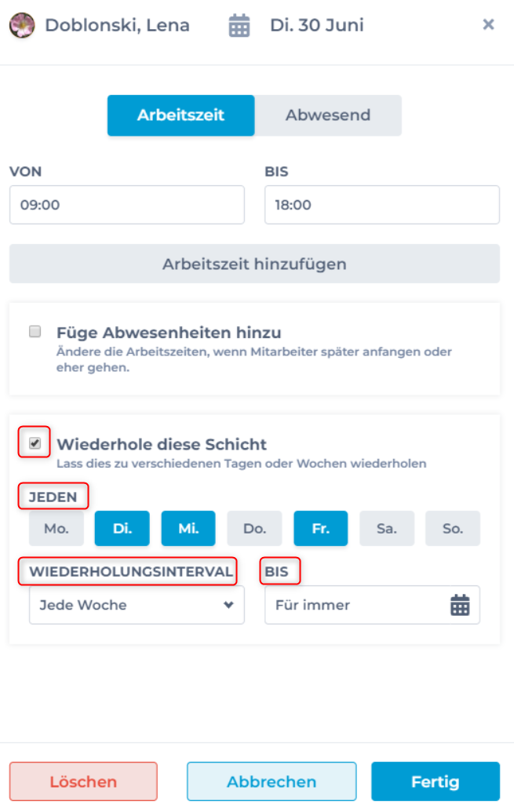This screenshot has height=812, width=514.
Task: Uncheck the Wiederhole diese Schicht checkbox
Action: coord(35,443)
